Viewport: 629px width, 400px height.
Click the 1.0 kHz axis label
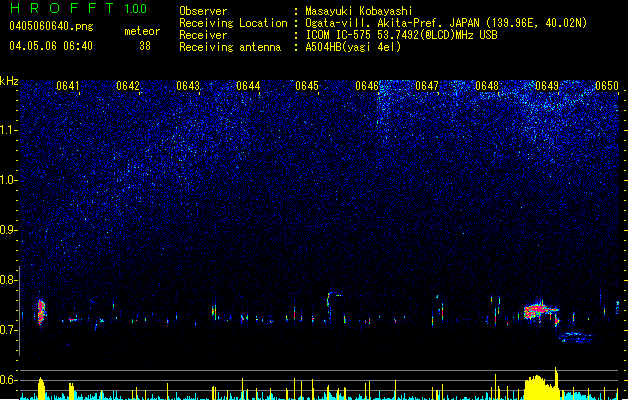point(9,180)
